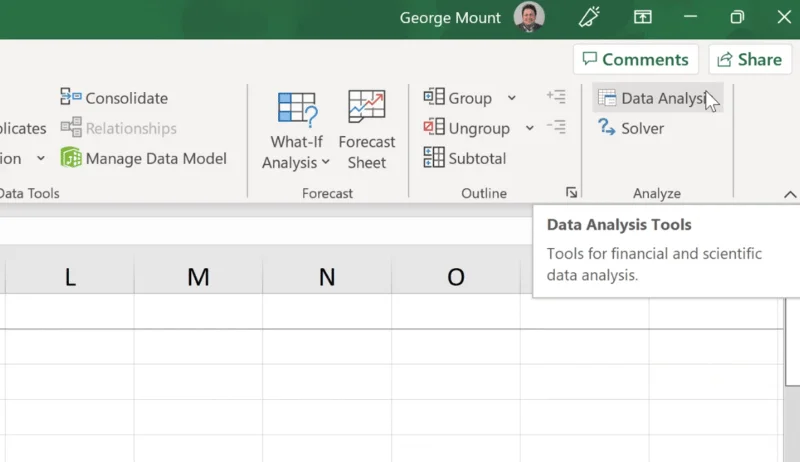Insert a Subtotal

point(465,158)
